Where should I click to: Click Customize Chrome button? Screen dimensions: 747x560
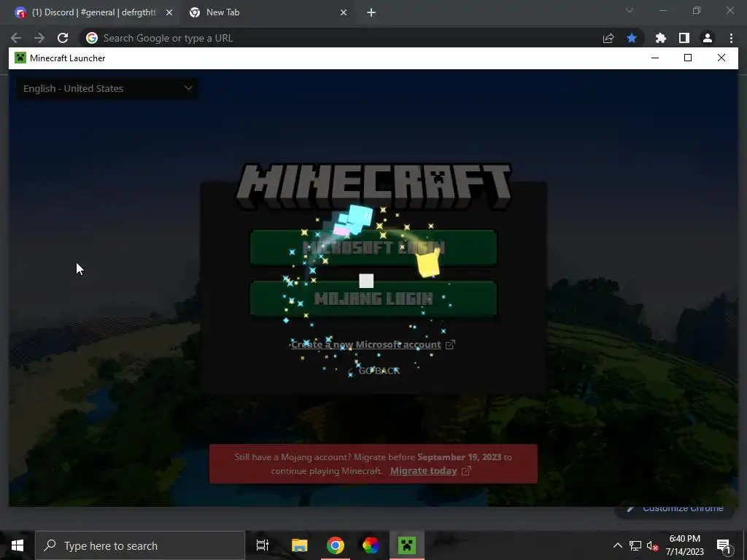[x=676, y=508]
